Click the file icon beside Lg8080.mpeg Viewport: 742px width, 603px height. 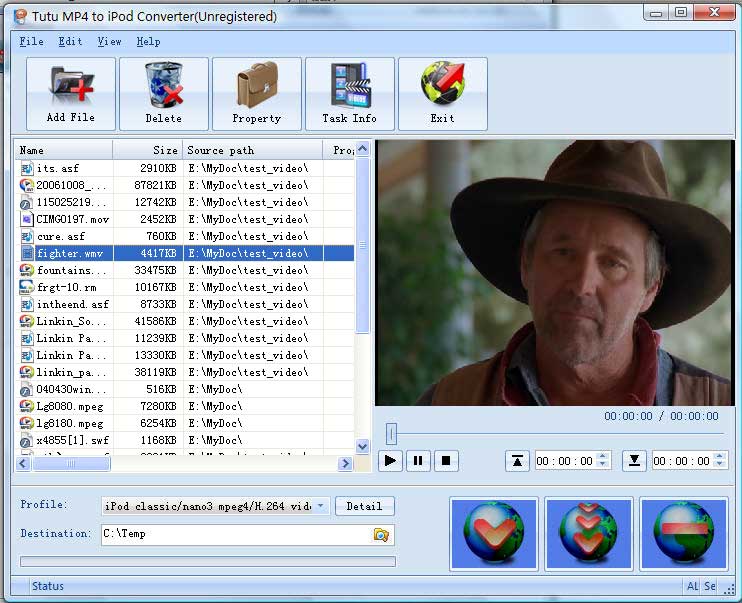(x=26, y=406)
